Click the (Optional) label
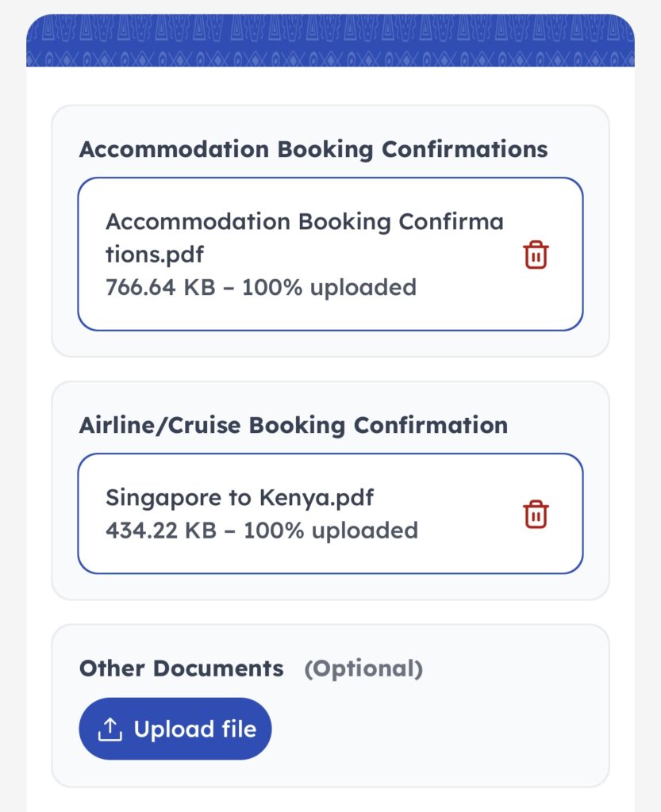Image resolution: width=661 pixels, height=812 pixels. click(363, 668)
